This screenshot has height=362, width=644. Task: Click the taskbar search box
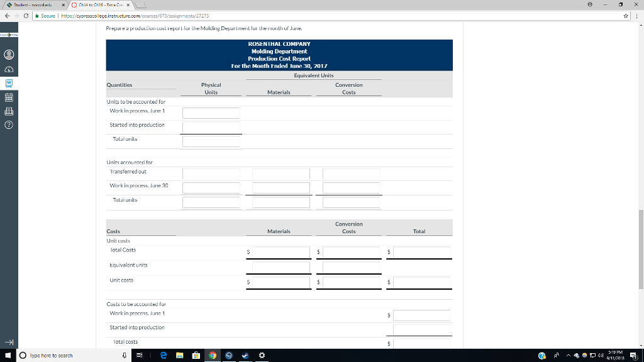[74, 356]
